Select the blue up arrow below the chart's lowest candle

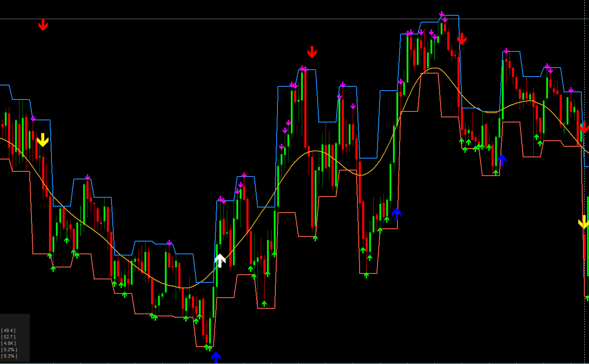[216, 357]
